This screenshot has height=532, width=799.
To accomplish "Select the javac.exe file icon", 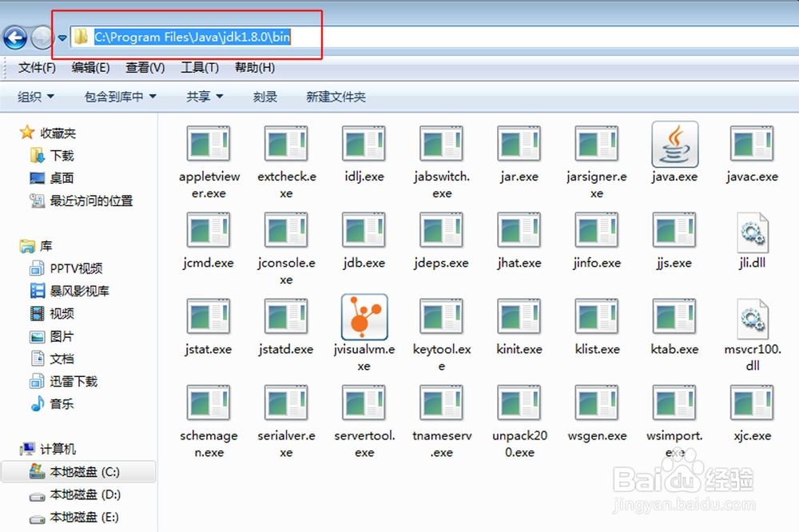I will [x=752, y=143].
